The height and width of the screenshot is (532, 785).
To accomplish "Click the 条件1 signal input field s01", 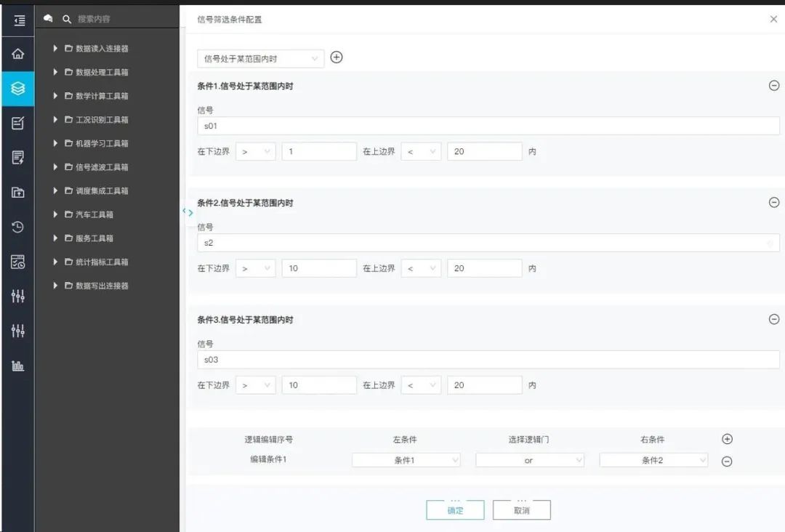I will click(x=487, y=126).
